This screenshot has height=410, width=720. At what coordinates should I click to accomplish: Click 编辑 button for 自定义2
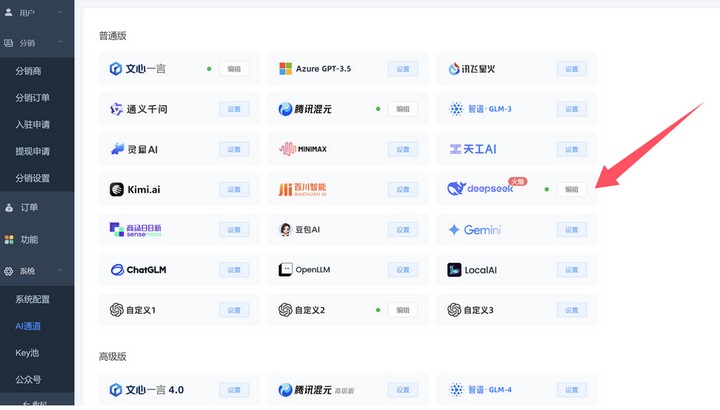pos(403,310)
